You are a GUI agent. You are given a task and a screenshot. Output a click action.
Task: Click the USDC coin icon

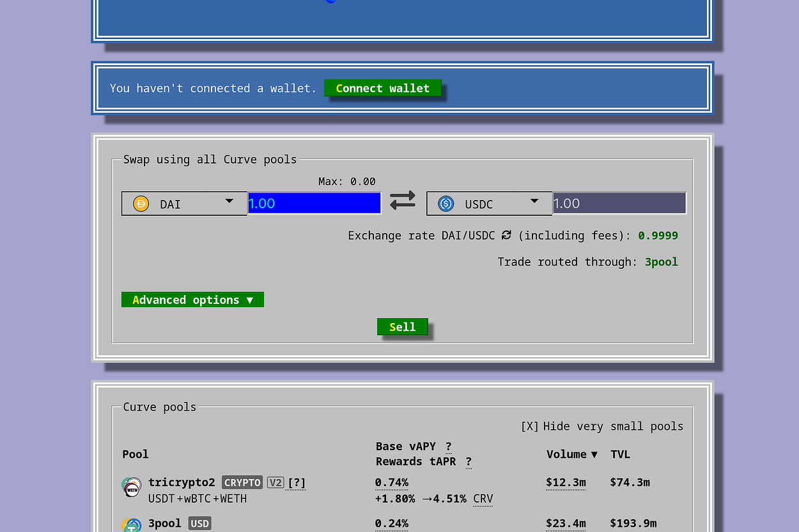point(446,204)
